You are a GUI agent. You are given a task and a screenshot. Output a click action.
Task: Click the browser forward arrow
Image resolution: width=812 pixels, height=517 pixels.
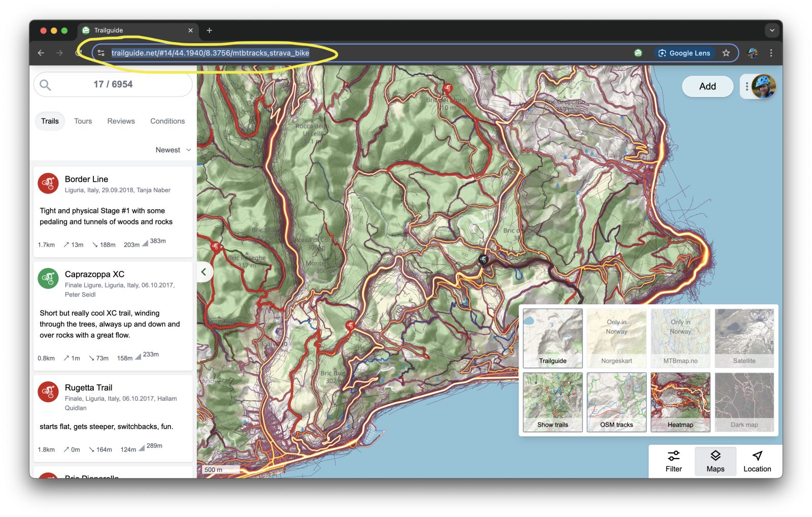(59, 53)
